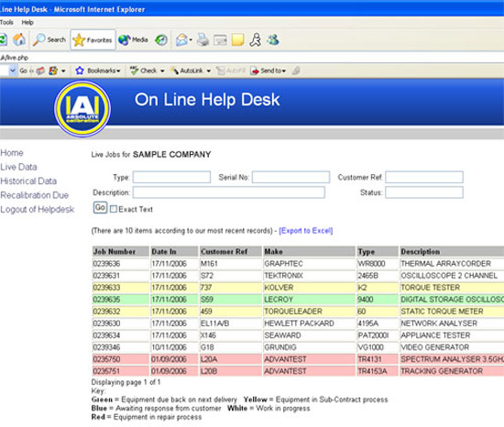Click the AutoLink button
The width and height of the screenshot is (504, 427).
187,71
